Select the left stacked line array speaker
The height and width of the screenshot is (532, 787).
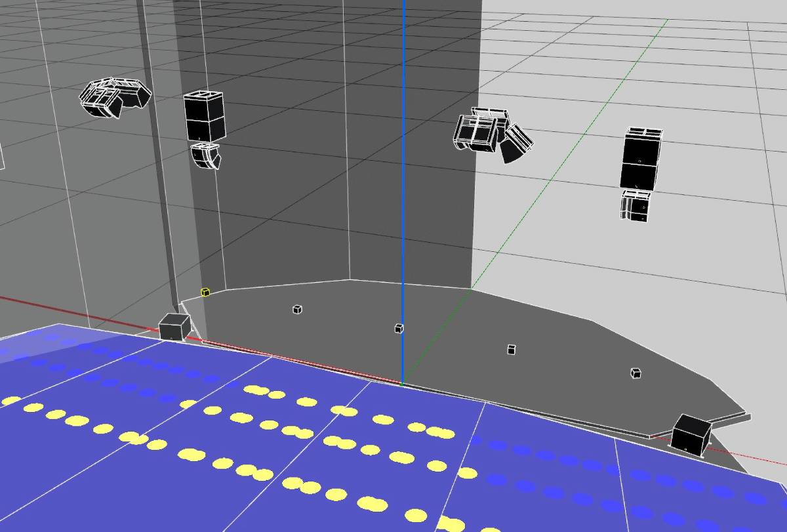[x=204, y=116]
